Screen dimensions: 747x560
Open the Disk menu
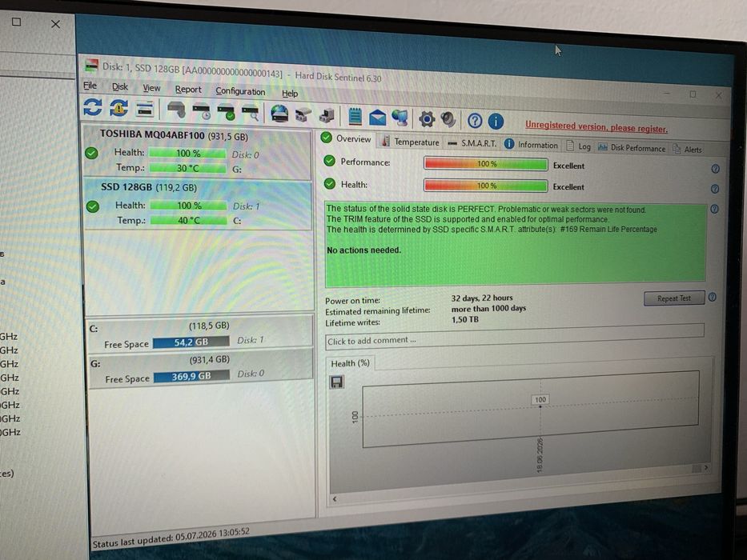[x=120, y=86]
